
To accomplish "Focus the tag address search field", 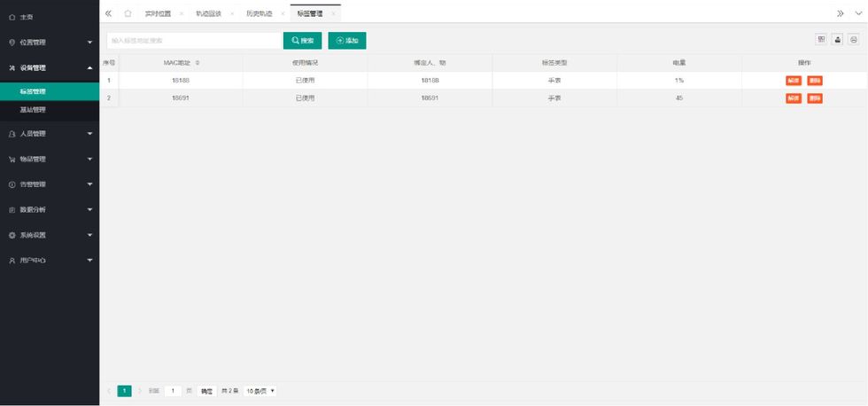I will tap(193, 41).
